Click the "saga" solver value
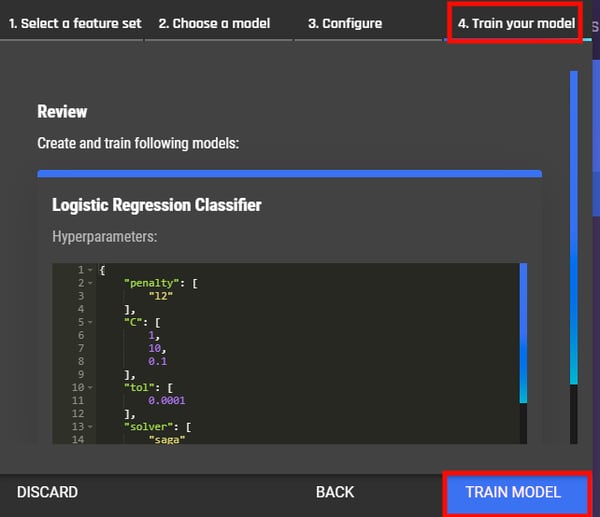 [x=167, y=440]
